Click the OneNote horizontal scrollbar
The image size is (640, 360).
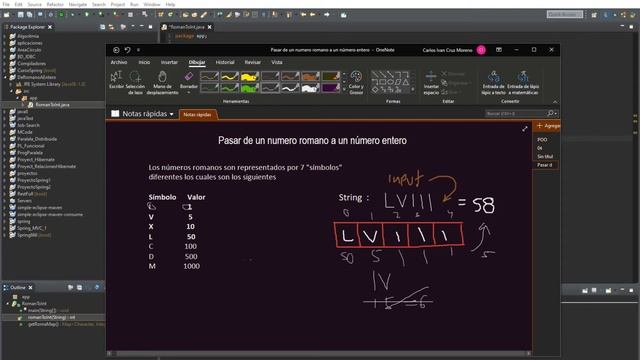tap(318, 353)
